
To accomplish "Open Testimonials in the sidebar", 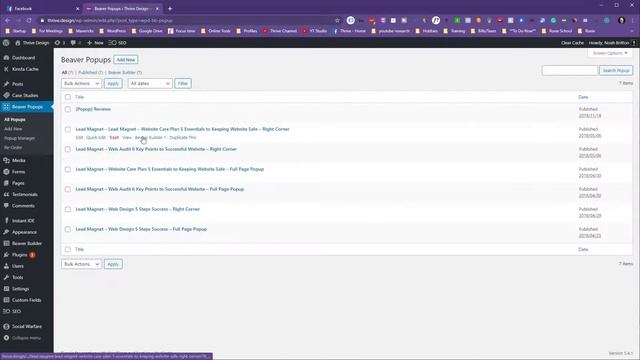I will point(25,194).
